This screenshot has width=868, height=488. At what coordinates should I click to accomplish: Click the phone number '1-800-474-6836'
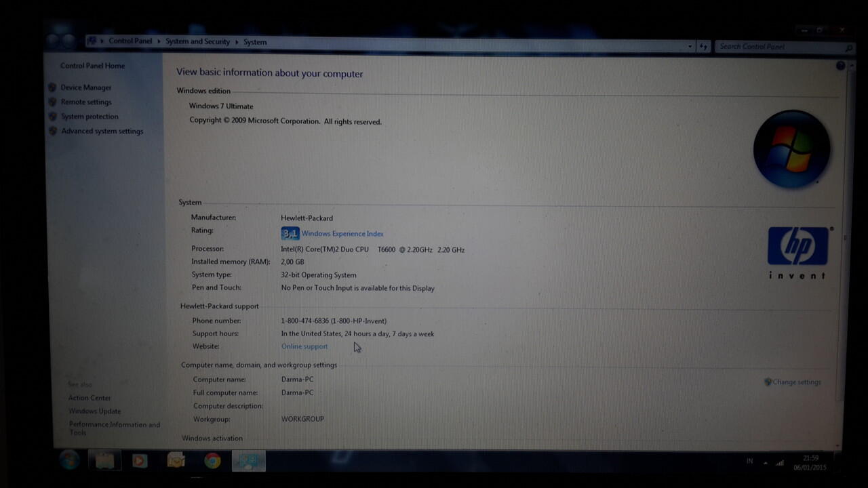(x=305, y=321)
